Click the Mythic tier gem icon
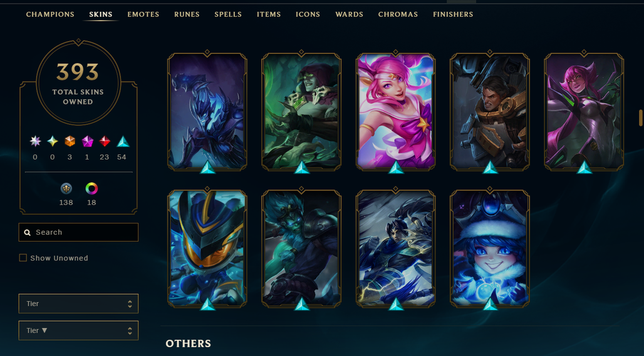 [53, 141]
